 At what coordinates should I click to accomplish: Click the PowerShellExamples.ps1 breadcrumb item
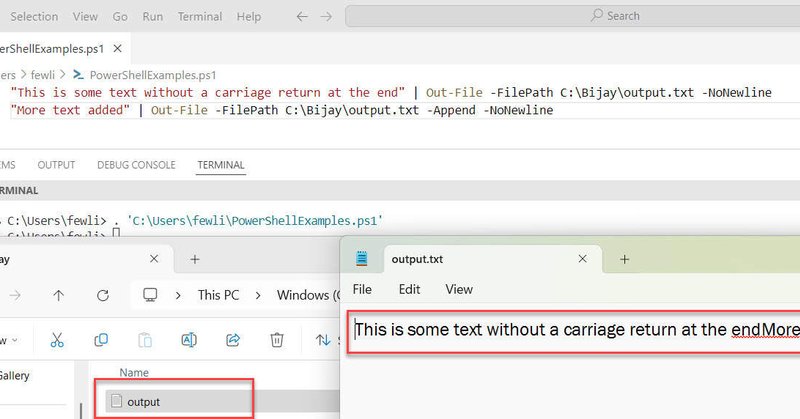pos(153,75)
